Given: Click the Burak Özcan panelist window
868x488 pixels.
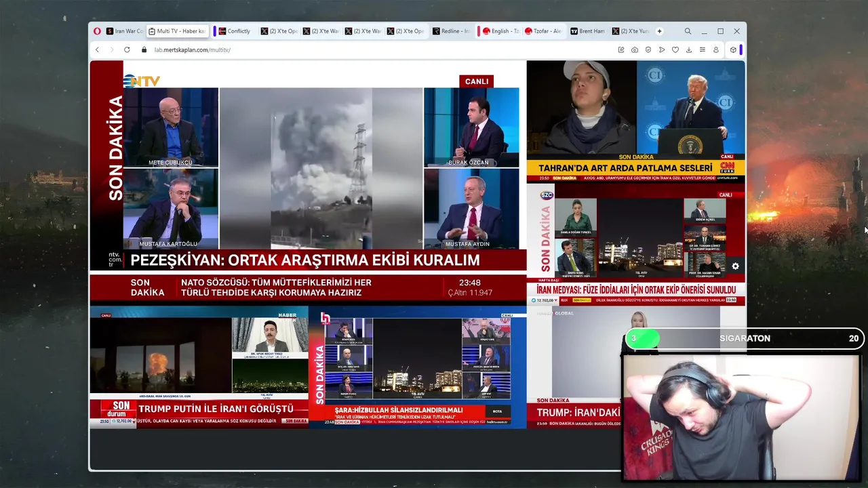Looking at the screenshot, I should click(x=471, y=127).
